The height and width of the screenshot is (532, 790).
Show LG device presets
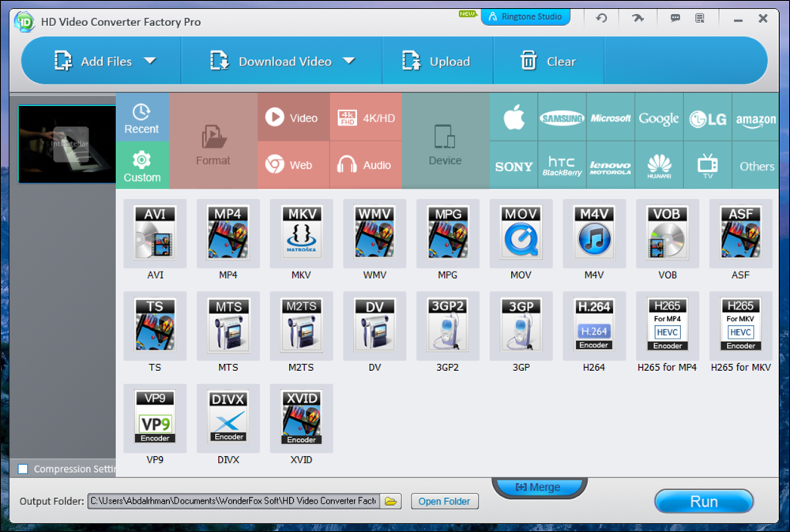(707, 118)
